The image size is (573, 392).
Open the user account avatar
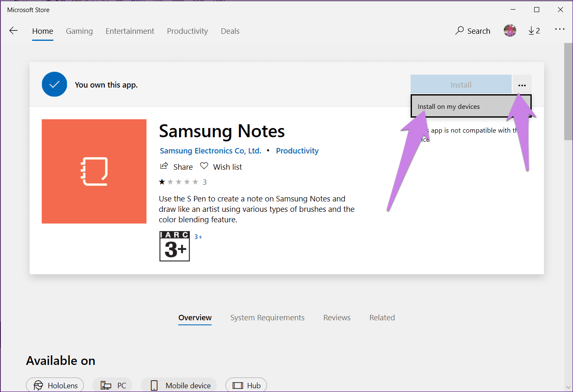click(510, 30)
